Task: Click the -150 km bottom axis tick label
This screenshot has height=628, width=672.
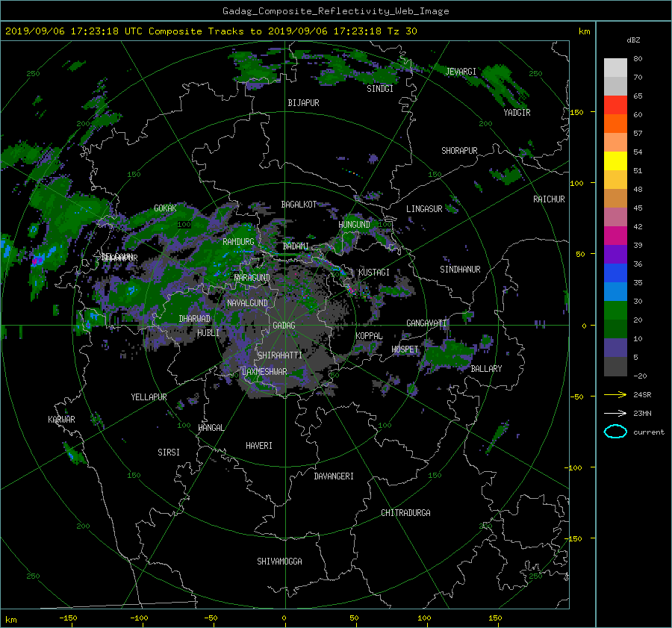Action: 68,618
